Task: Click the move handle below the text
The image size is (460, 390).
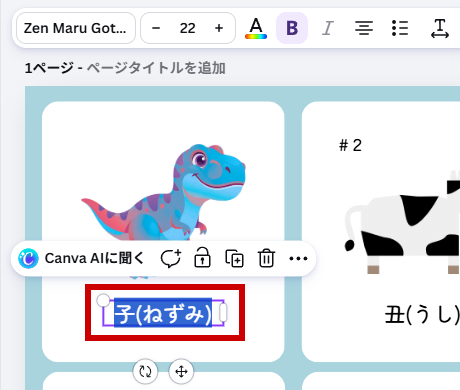Action: [181, 371]
